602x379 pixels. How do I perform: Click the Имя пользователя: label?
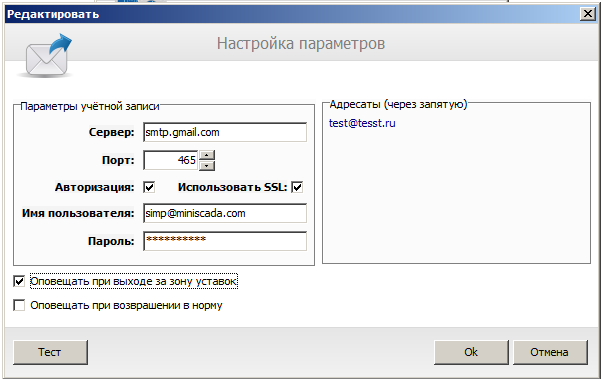coord(78,213)
